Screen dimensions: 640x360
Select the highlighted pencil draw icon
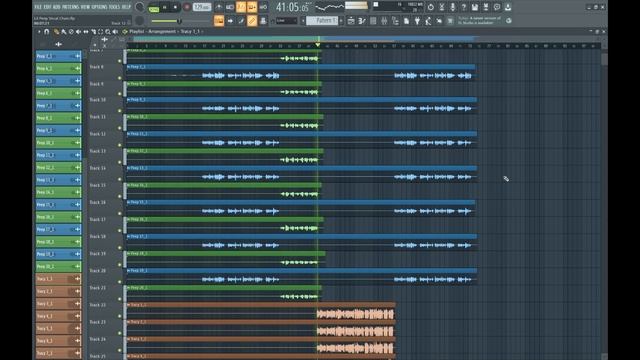coord(252,20)
